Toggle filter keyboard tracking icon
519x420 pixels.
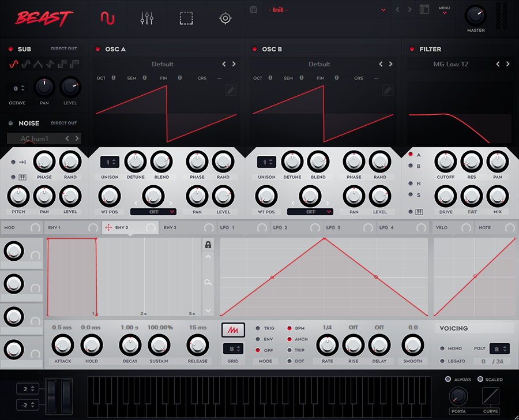tap(419, 212)
